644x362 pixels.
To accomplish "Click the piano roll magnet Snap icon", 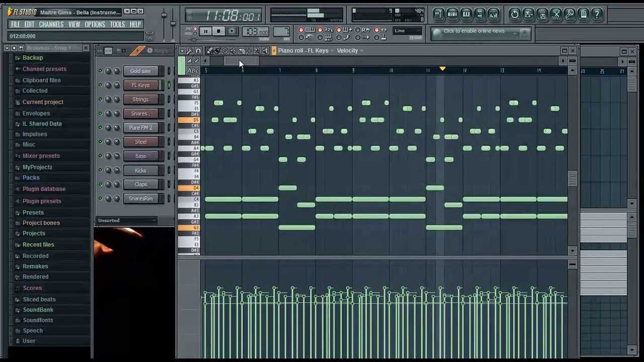I will point(198,50).
